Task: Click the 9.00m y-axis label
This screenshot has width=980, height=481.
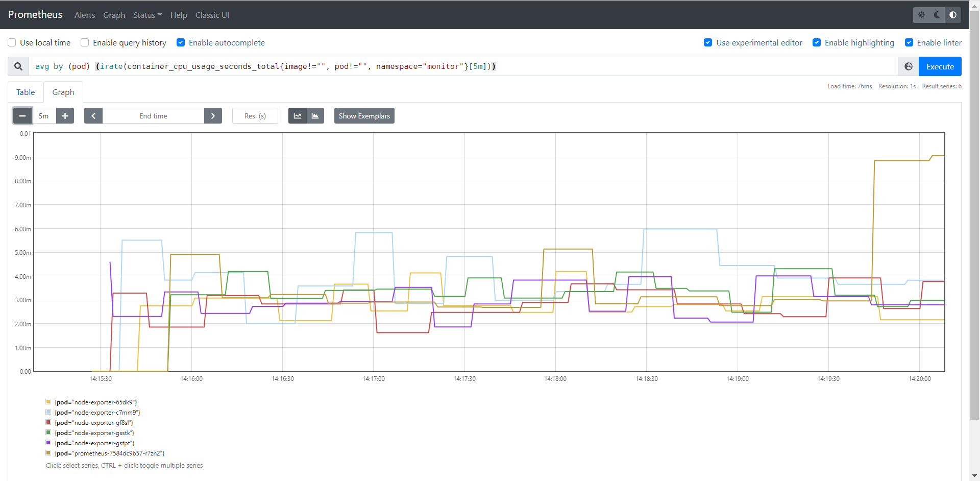Action: coord(23,158)
